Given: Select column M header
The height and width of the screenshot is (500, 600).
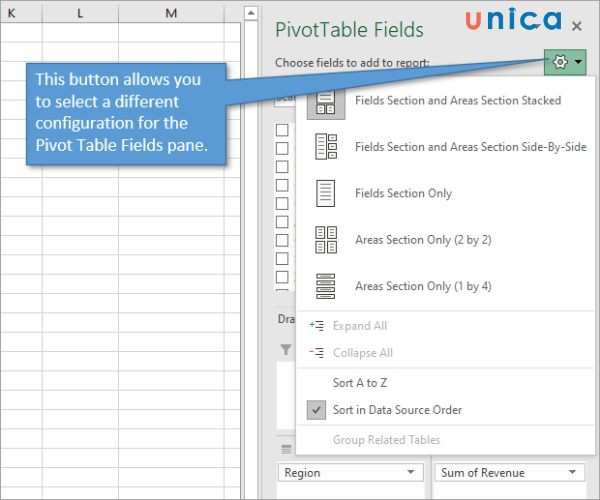Looking at the screenshot, I should pyautogui.click(x=171, y=13).
